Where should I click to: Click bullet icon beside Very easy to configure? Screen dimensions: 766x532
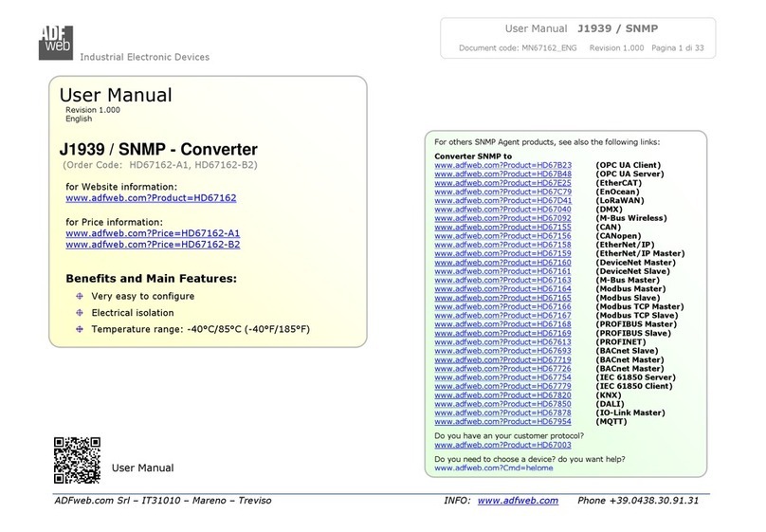pos(80,296)
